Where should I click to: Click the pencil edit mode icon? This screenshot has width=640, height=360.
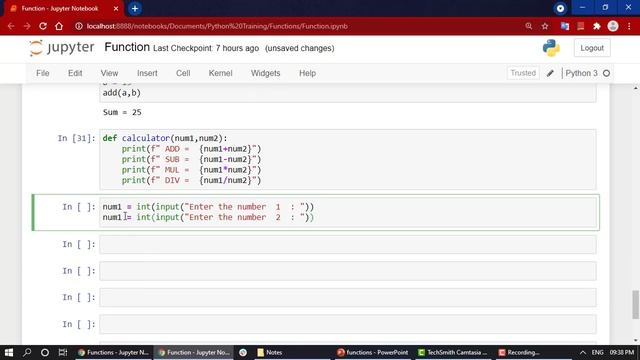pyautogui.click(x=550, y=73)
